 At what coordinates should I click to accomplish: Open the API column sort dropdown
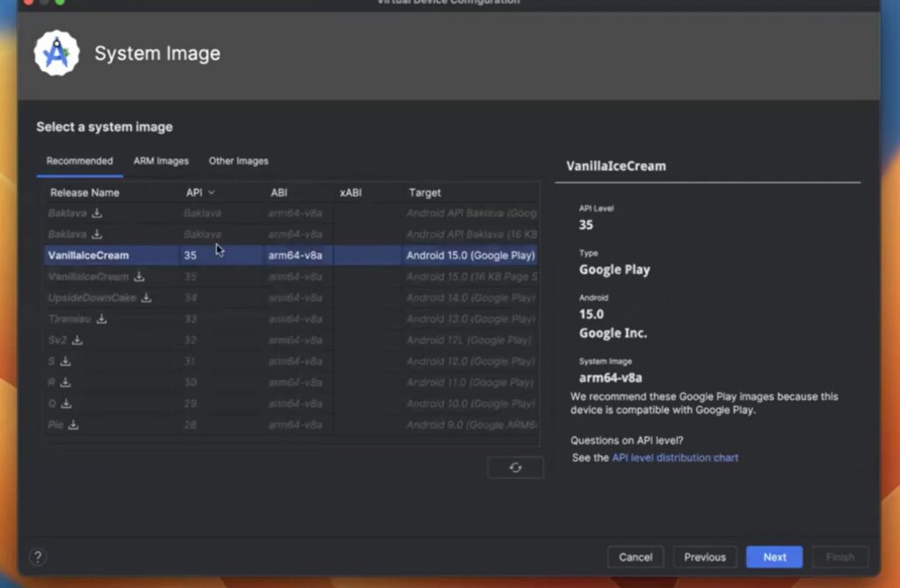coord(209,192)
